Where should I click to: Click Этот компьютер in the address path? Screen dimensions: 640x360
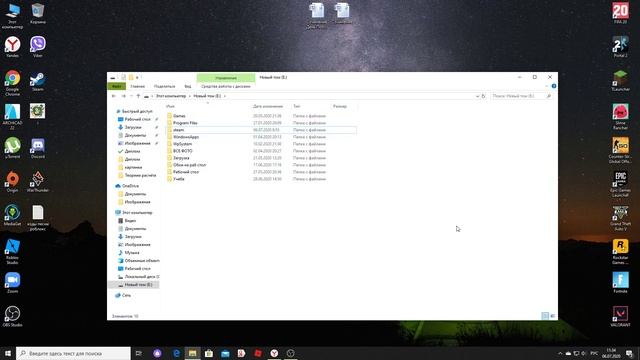171,96
